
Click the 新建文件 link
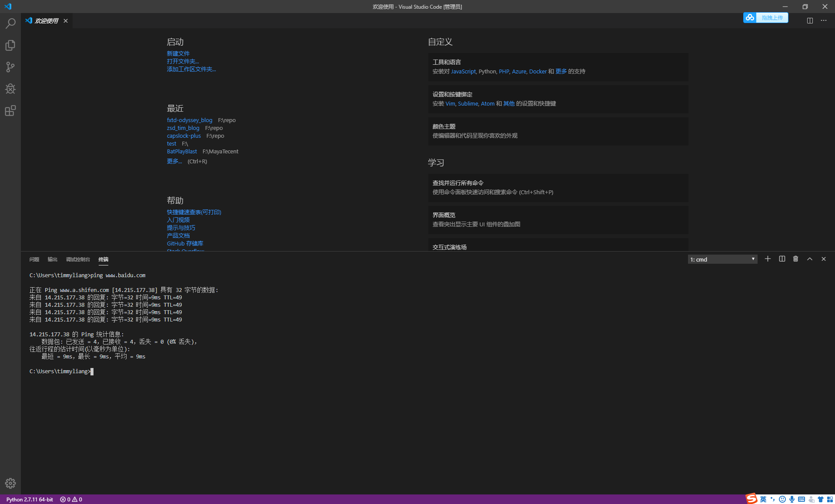click(178, 53)
